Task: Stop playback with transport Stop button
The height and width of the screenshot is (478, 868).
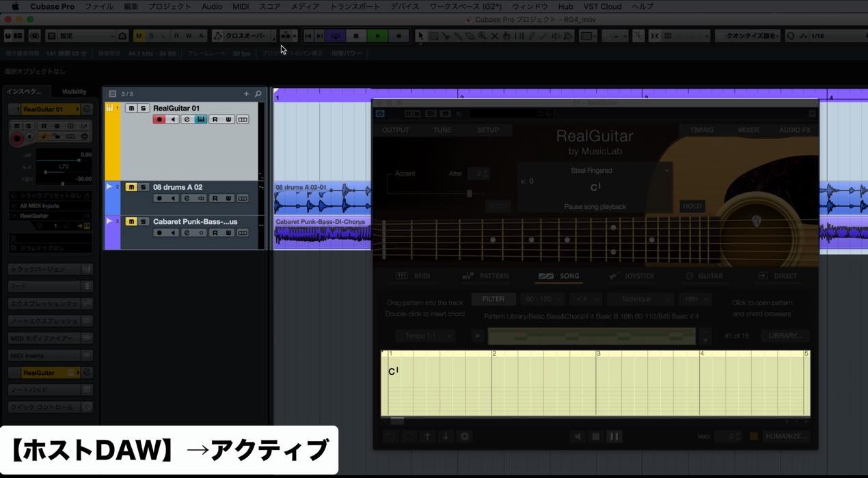Action: tap(355, 36)
